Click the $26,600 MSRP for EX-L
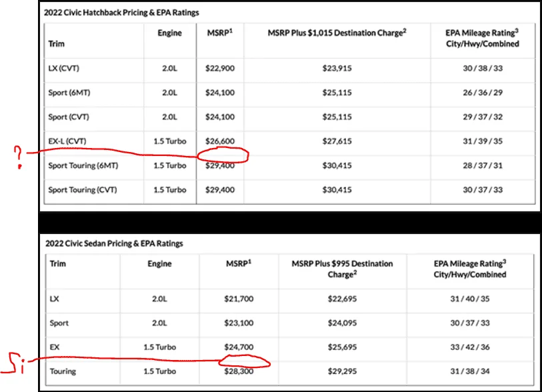 click(x=221, y=141)
